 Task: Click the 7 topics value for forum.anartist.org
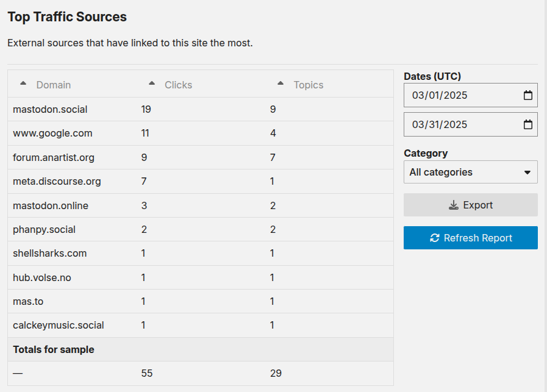click(273, 157)
